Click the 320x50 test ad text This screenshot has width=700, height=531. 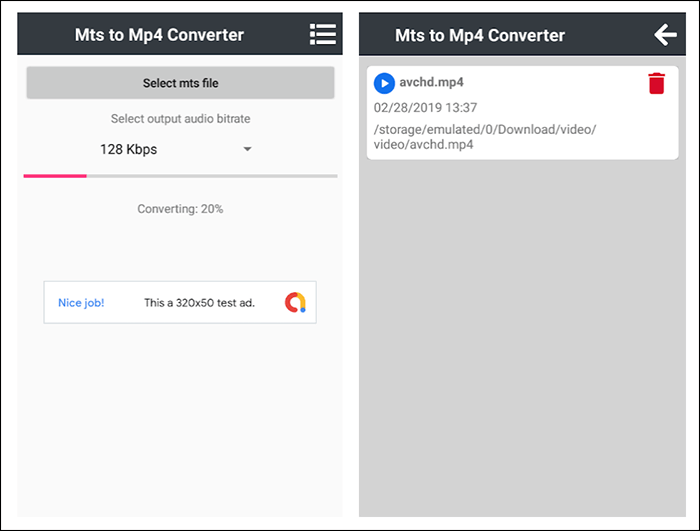pos(199,302)
